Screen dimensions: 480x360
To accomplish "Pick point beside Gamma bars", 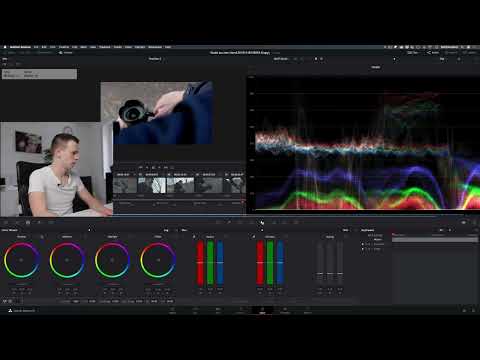I will pyautogui.click(x=254, y=237).
